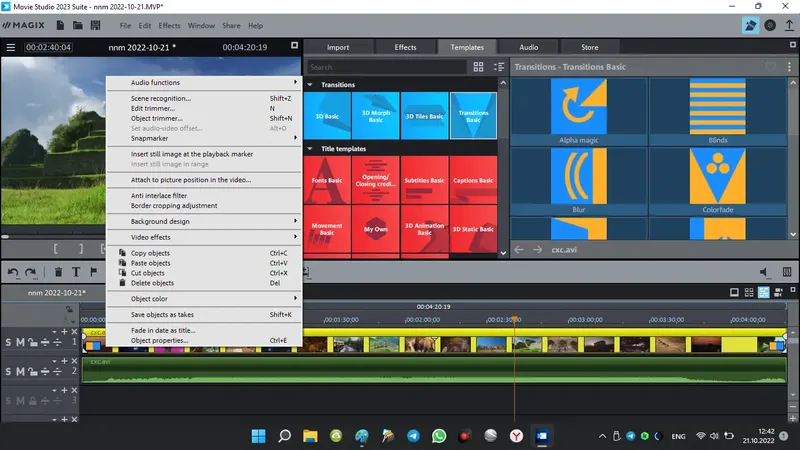Click the Undo arrow in timeline toolbar
Screen dimensions: 800x450
click(x=13, y=272)
